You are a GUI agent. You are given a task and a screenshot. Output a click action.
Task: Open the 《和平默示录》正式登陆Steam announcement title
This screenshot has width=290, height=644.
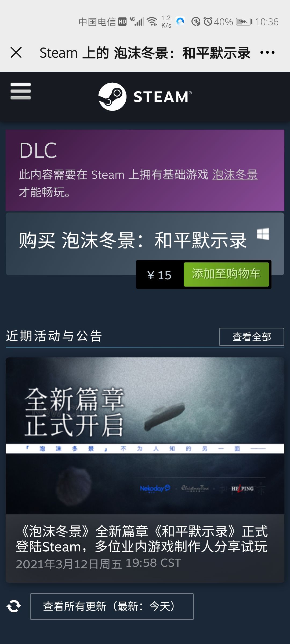tap(142, 539)
